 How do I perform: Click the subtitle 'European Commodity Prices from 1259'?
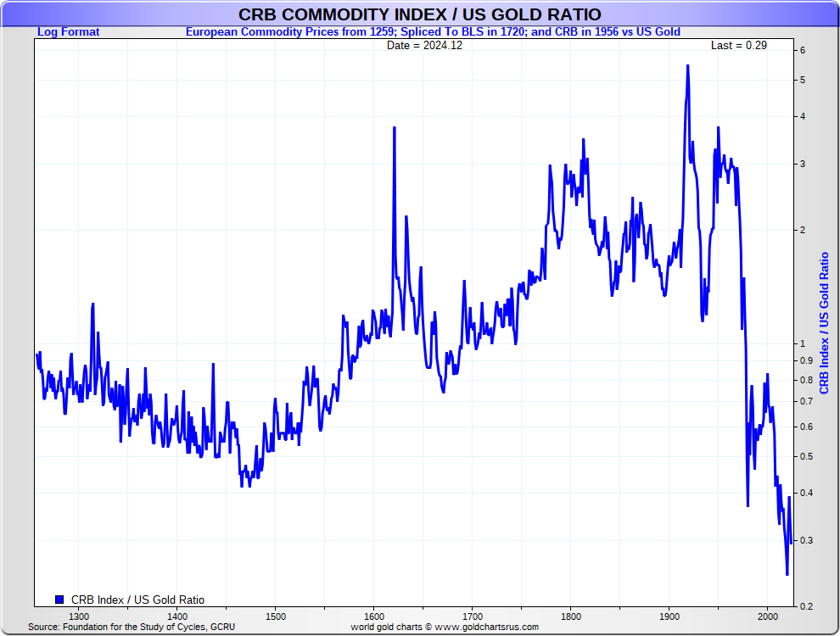(x=290, y=31)
